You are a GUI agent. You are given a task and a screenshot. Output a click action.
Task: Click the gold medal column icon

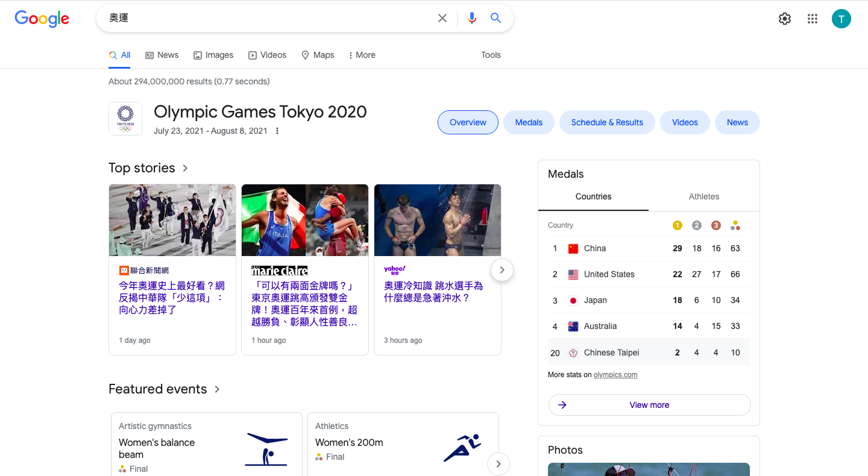pyautogui.click(x=678, y=225)
